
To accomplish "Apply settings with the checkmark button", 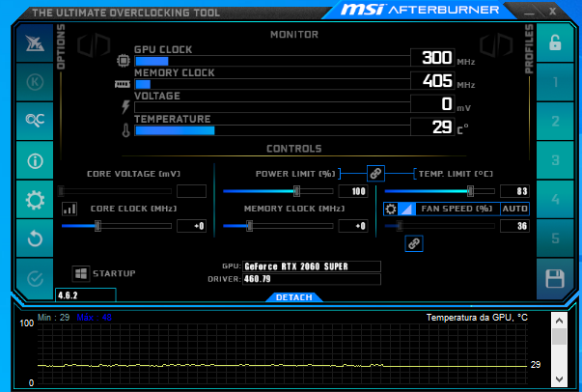I will (x=35, y=278).
